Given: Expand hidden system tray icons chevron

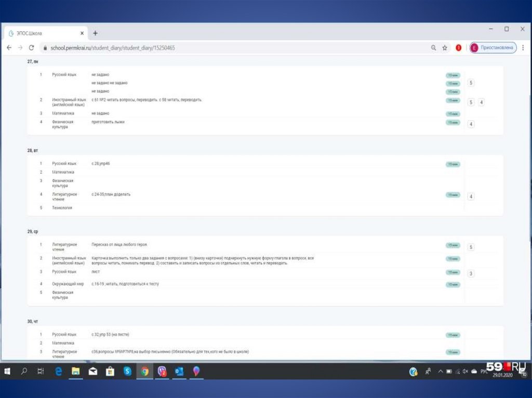Looking at the screenshot, I should [x=441, y=372].
